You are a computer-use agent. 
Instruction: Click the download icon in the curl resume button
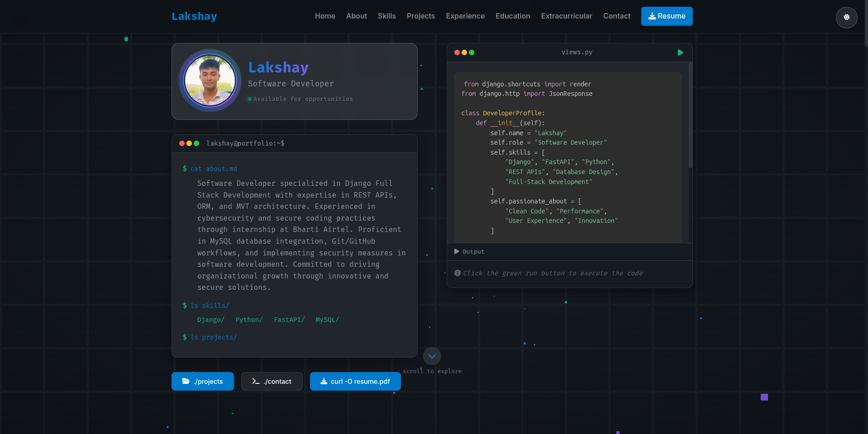pos(323,381)
